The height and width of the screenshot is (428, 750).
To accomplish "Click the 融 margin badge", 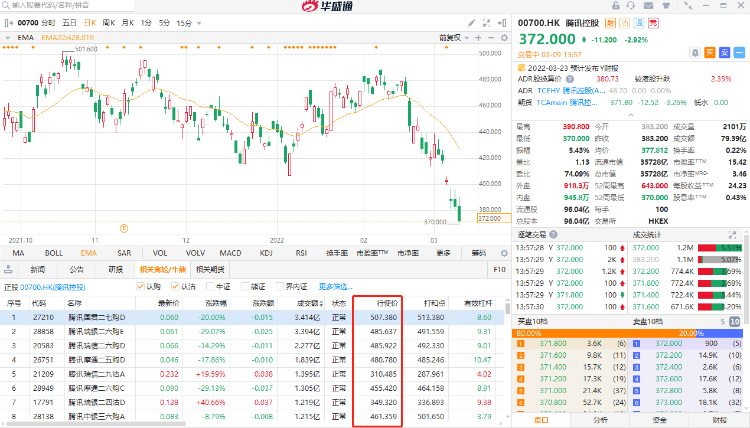I will (x=610, y=23).
